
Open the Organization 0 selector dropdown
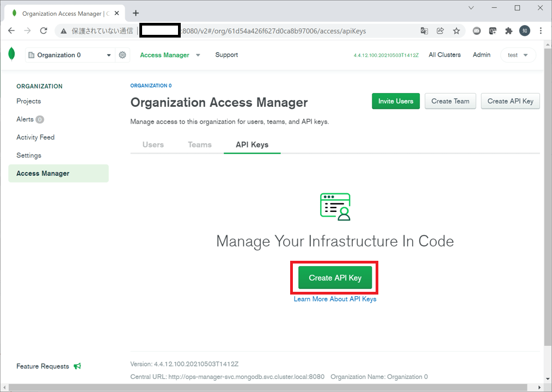70,54
